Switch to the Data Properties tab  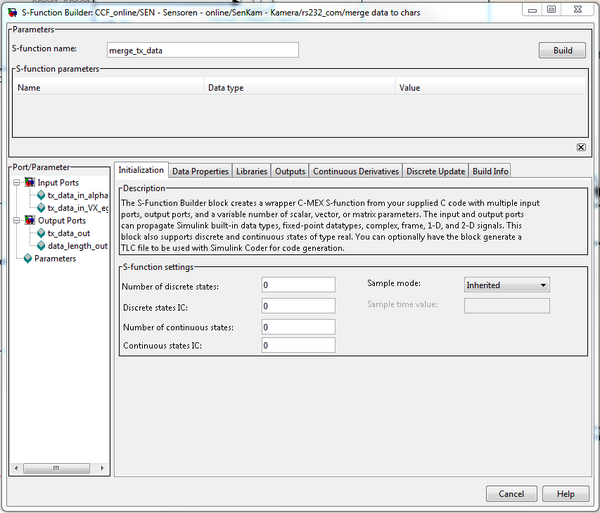200,171
